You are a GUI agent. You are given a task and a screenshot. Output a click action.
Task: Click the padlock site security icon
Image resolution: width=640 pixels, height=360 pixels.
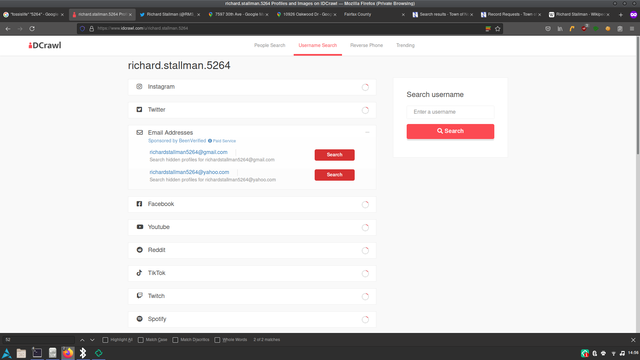click(x=91, y=29)
